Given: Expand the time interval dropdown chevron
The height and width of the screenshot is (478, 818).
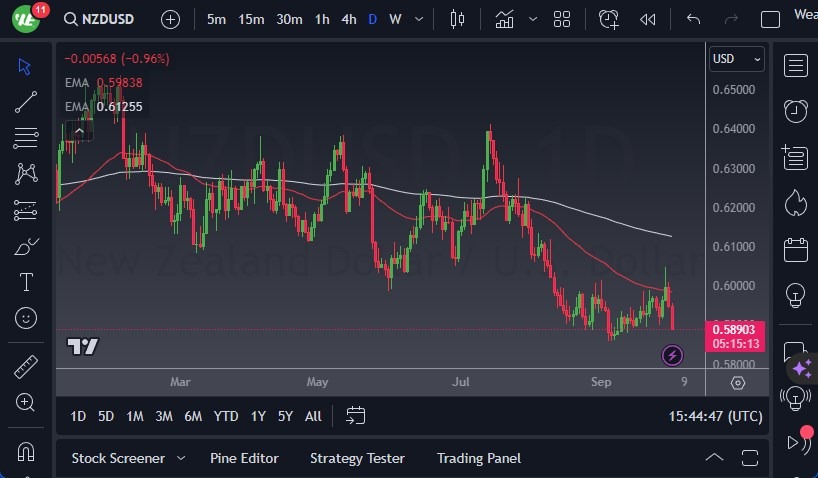Looking at the screenshot, I should 418,19.
